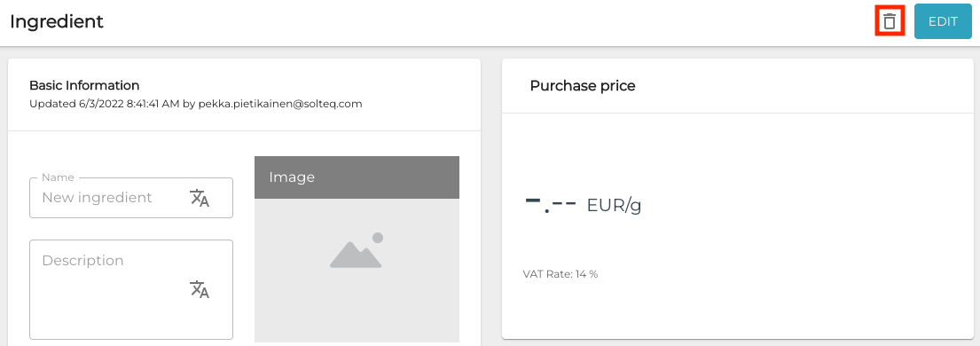The height and width of the screenshot is (346, 980).
Task: Click the pekka.pietikainen@solteq.com email text
Action: point(280,104)
